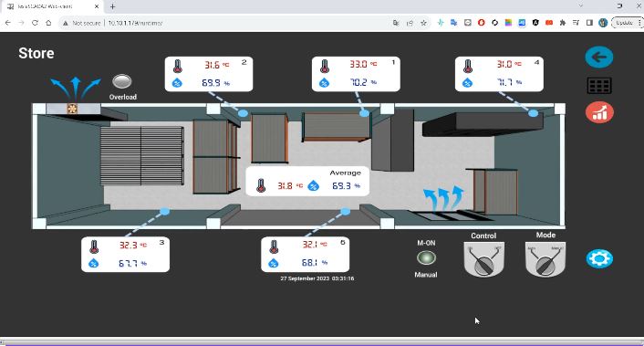This screenshot has height=346, width=644.
Task: Click sensor 2 marker dot on wall
Action: click(244, 113)
